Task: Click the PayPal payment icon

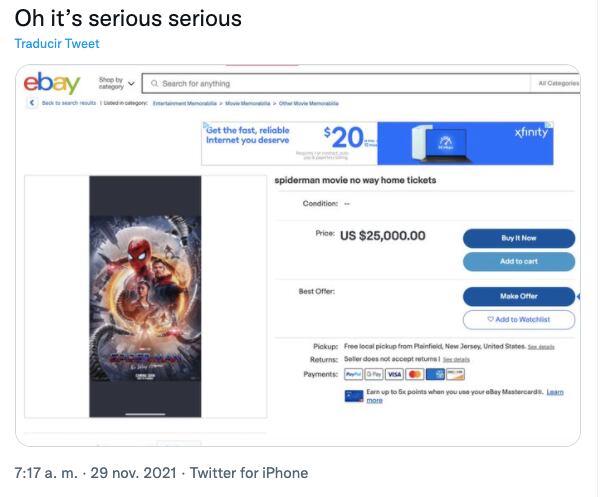Action: click(352, 374)
